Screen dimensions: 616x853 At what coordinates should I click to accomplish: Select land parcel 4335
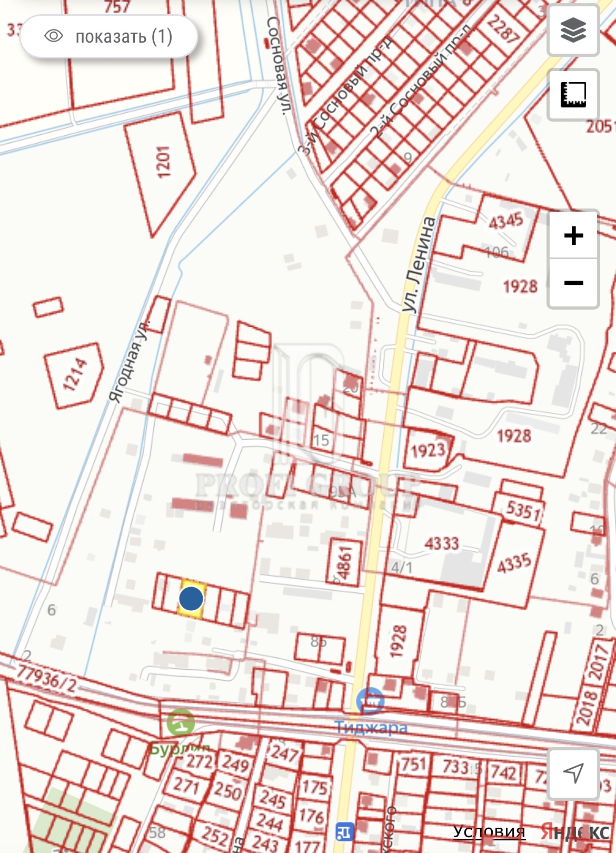point(514,563)
